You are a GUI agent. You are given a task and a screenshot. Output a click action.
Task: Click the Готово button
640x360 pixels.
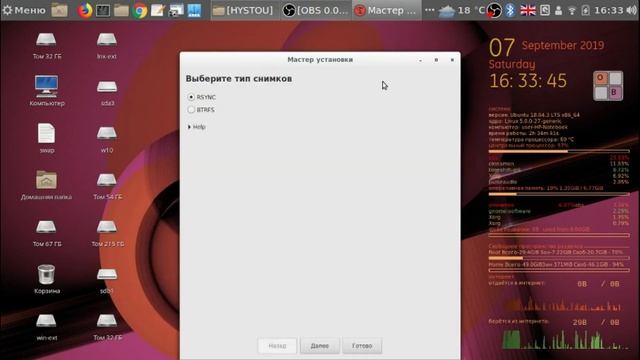[362, 346]
